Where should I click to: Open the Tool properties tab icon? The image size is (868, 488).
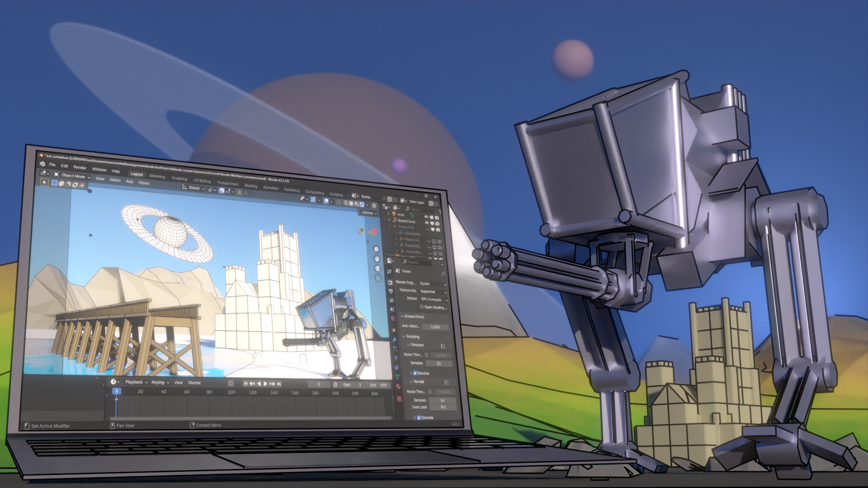tap(389, 271)
